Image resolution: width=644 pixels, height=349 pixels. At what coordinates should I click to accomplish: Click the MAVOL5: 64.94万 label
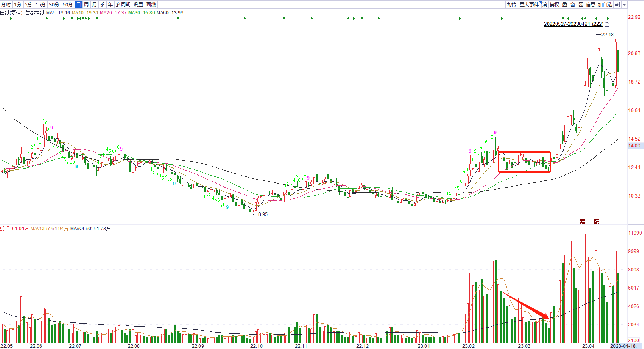49,229
